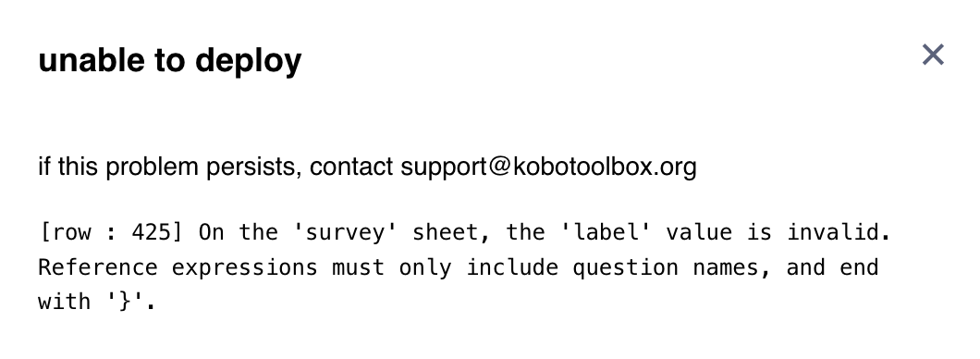Click the words 'must only include' in the message
The image size is (980, 359).
pyautogui.click(x=445, y=267)
